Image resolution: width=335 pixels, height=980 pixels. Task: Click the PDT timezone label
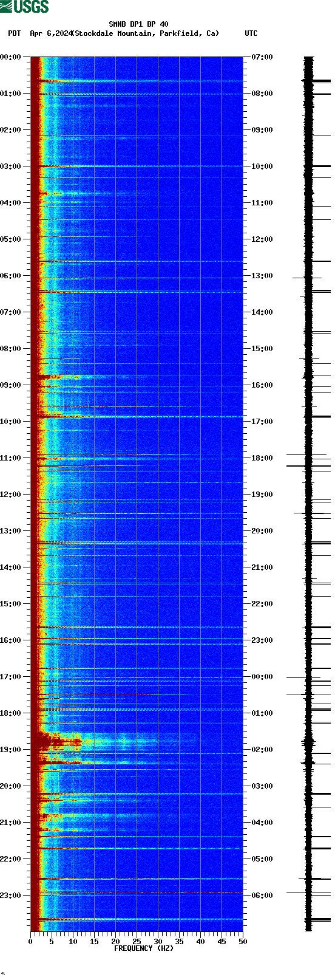[14, 33]
